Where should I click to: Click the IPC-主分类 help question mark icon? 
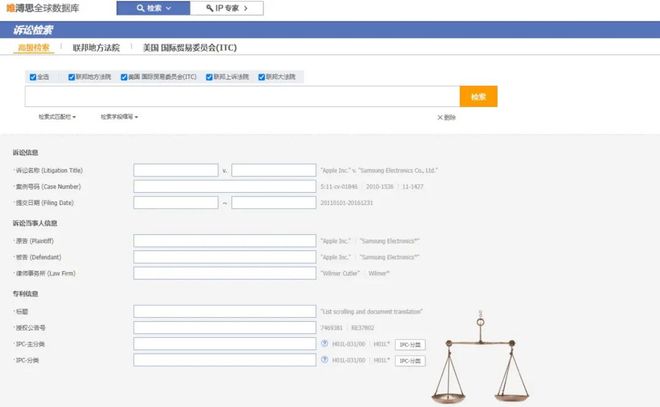pos(325,343)
